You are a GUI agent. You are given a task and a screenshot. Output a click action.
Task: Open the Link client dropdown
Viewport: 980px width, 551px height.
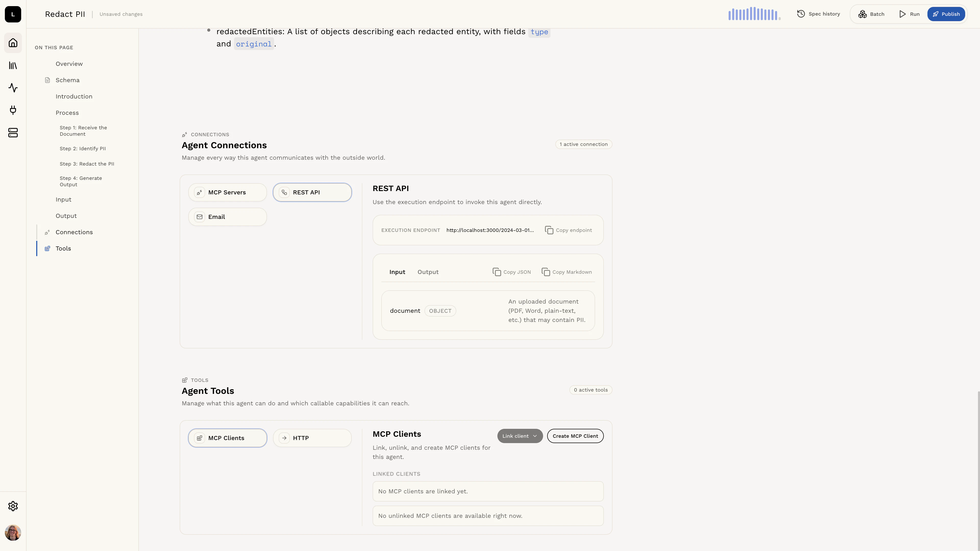(x=520, y=436)
